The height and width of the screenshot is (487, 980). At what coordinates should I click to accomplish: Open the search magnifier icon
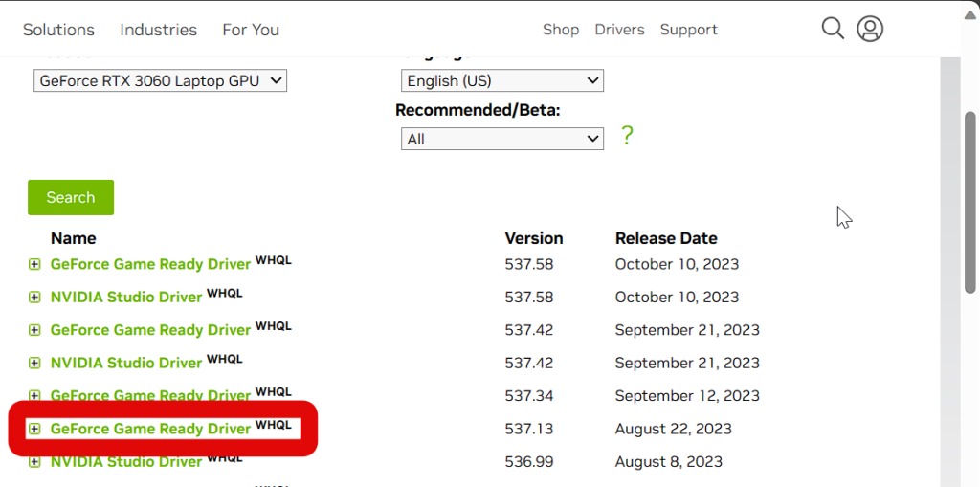833,29
